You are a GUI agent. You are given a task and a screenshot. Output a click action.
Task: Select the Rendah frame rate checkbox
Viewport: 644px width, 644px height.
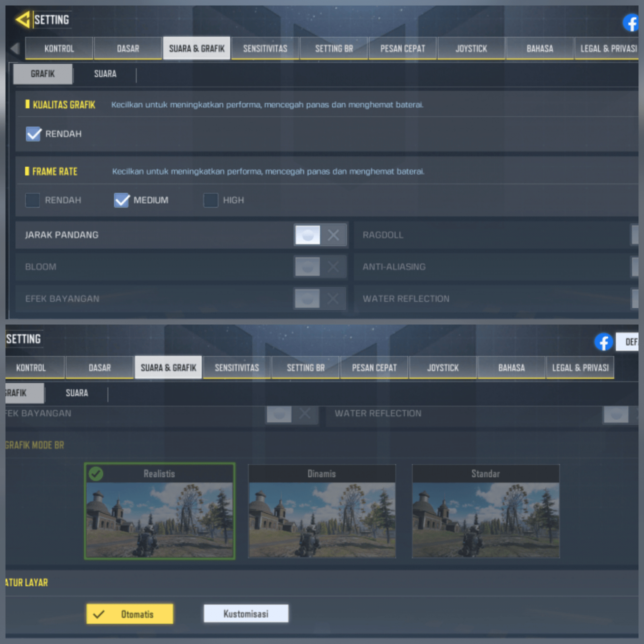(33, 200)
